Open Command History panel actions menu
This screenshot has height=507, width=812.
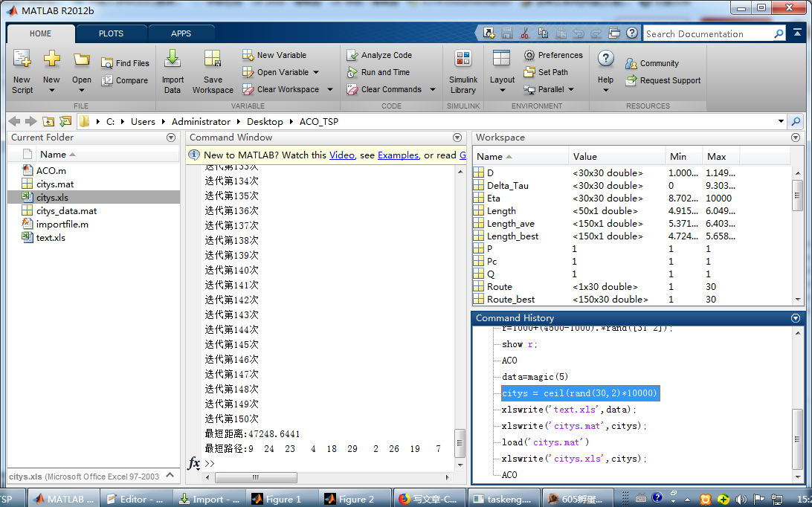796,318
